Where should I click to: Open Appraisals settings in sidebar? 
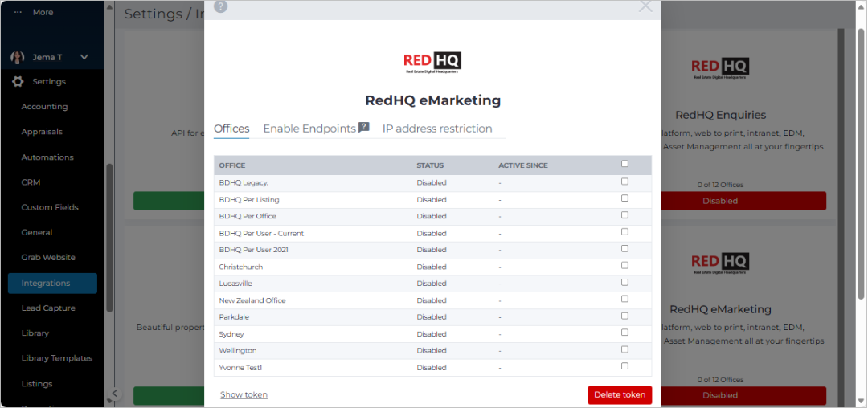pos(42,132)
